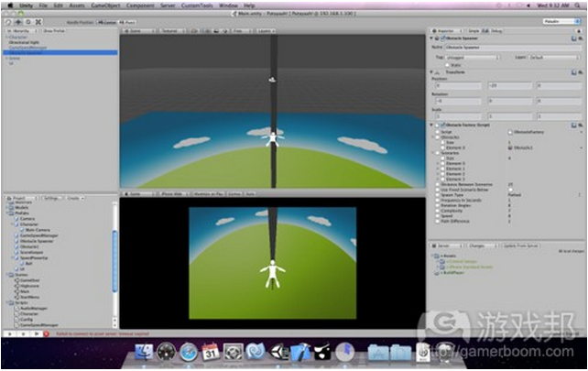Click the Show Prefab button
The height and width of the screenshot is (371, 588).
[x=54, y=31]
